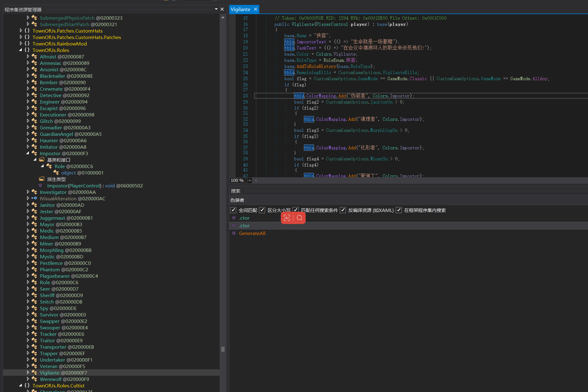Click the search text field containing 伪装者
Viewport: 588px width, 392px height.
409,200
